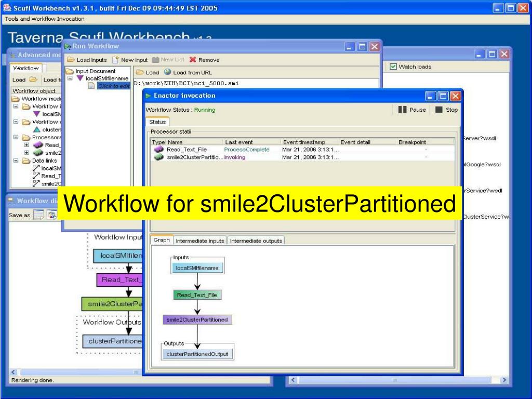Switch to the Graph tab
The width and height of the screenshot is (532, 399).
tap(162, 240)
